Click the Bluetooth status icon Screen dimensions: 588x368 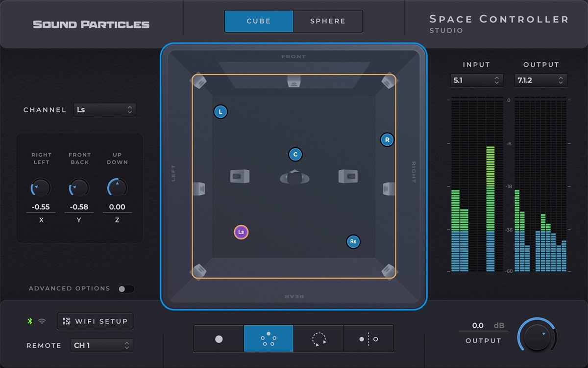(x=30, y=321)
